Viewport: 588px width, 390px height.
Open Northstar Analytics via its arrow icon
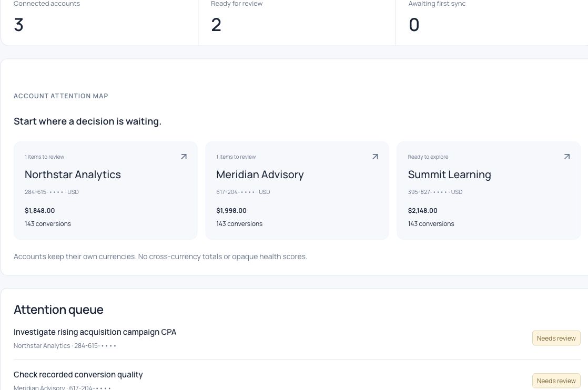pyautogui.click(x=184, y=157)
